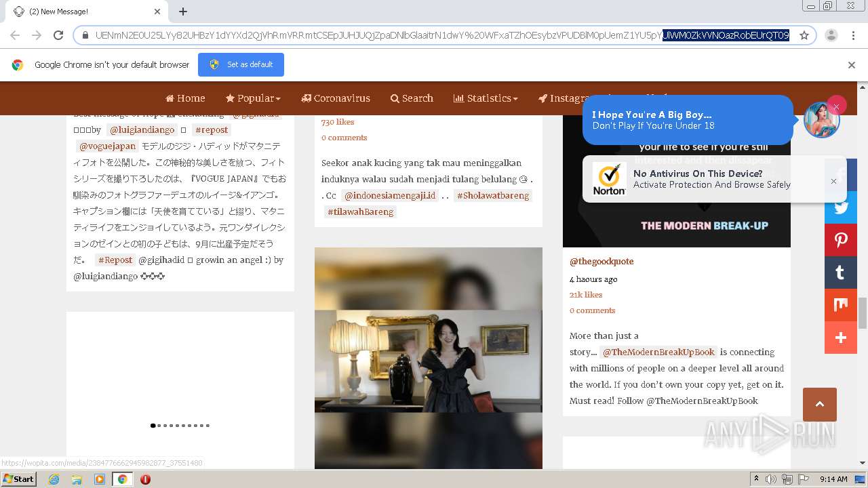
Task: View the 21k likes count
Action: (x=586, y=295)
